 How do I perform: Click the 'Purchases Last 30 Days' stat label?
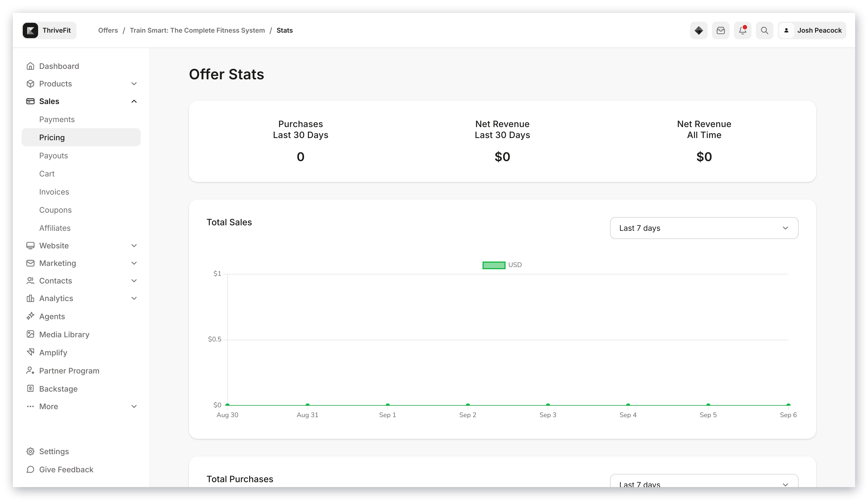tap(300, 129)
